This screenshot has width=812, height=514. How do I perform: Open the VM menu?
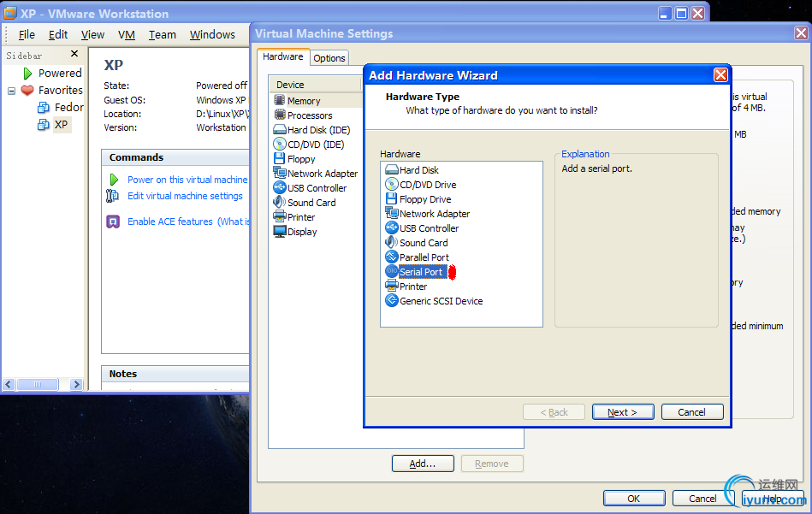point(127,35)
